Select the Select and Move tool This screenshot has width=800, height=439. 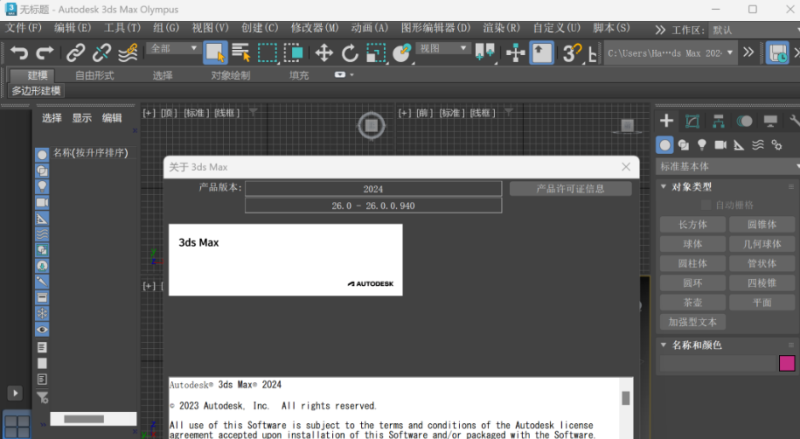324,53
